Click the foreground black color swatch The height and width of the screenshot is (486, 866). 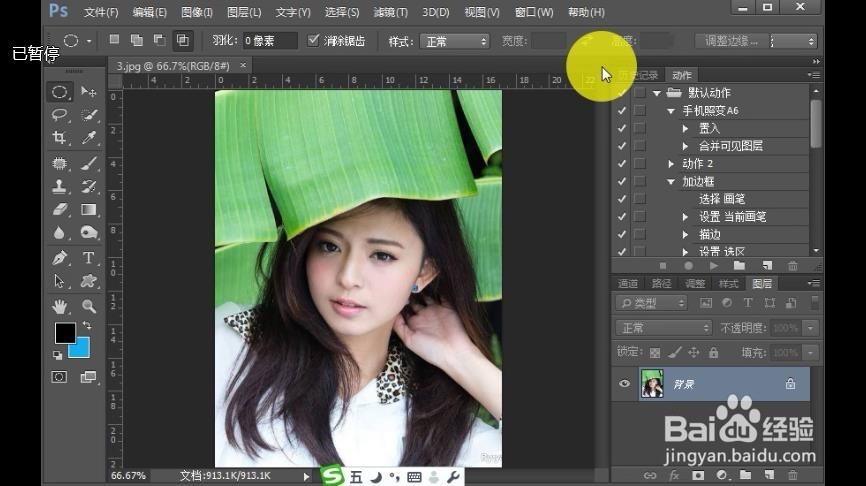(65, 333)
